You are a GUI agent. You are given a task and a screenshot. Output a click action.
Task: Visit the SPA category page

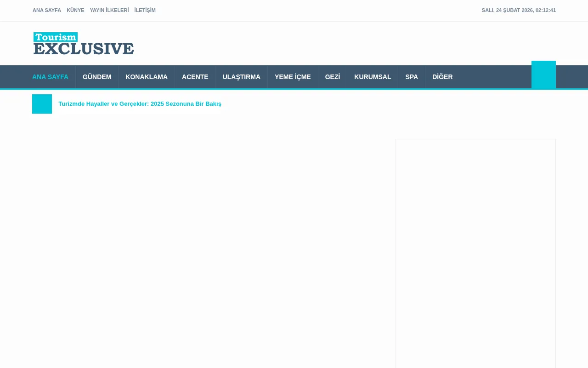pyautogui.click(x=412, y=77)
